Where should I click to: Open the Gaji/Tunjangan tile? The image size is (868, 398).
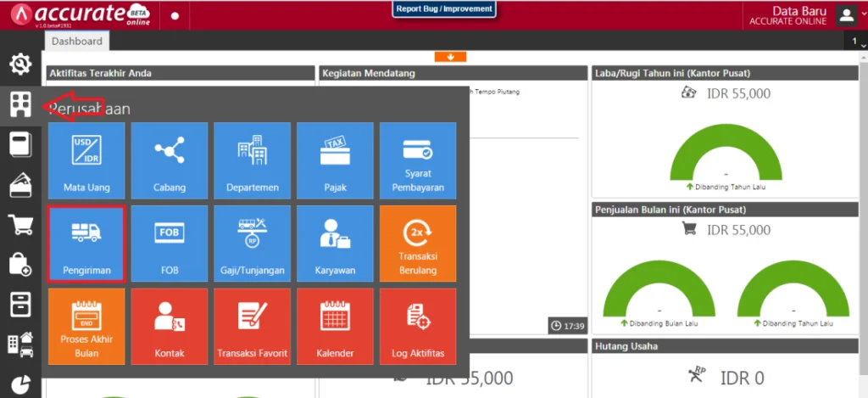coord(253,244)
